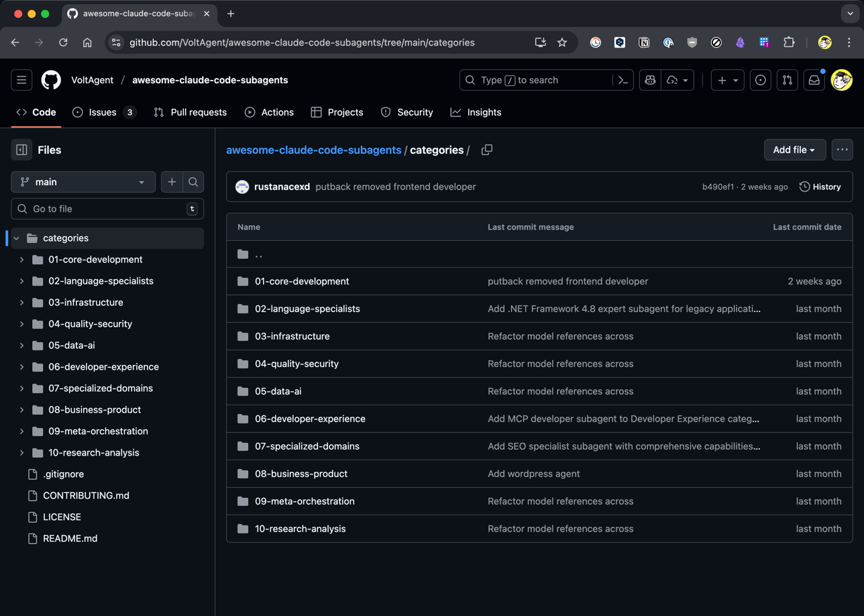864x616 pixels.
Task: Click the install app icon in address bar
Action: [540, 42]
